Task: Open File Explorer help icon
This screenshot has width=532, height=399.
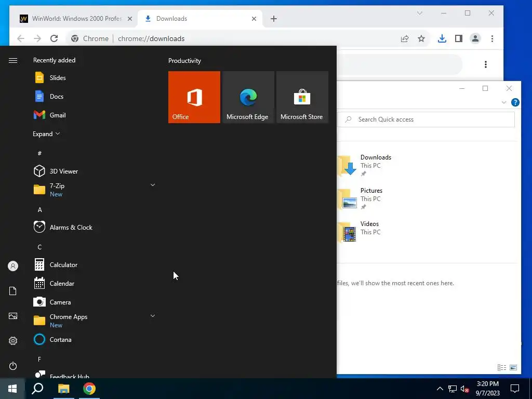Action: 515,102
